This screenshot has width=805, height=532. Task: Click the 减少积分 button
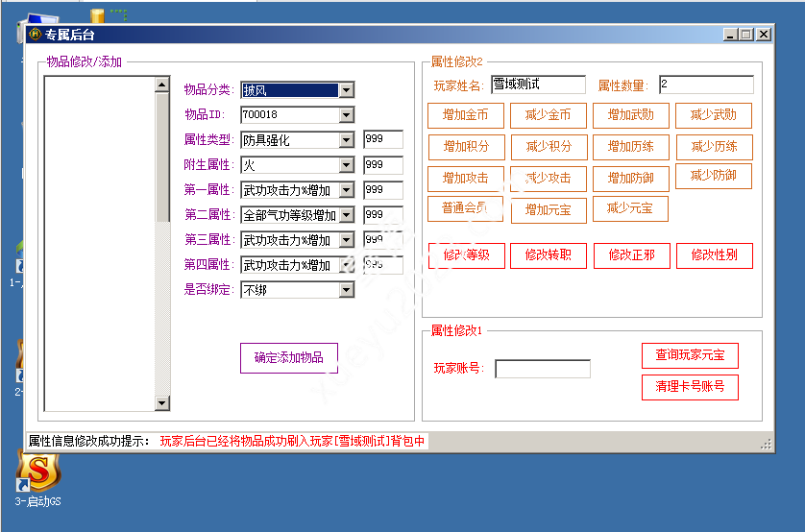[549, 147]
